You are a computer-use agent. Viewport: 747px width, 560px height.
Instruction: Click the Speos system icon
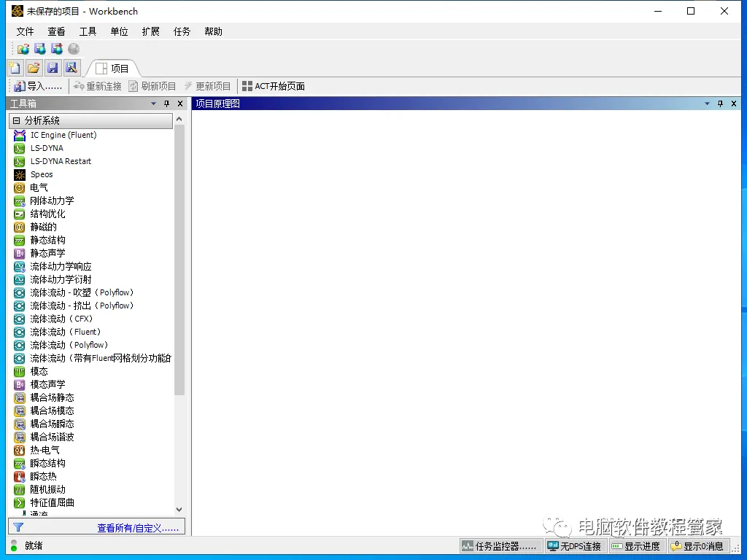(20, 175)
